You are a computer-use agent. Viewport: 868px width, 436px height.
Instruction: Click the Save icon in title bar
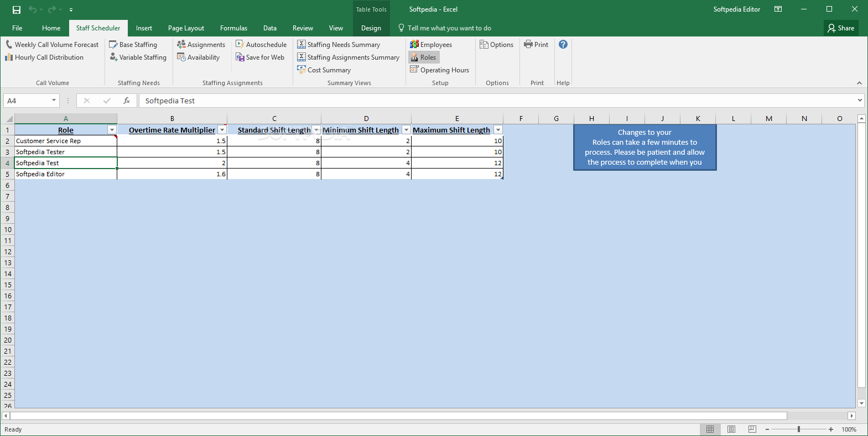coord(17,9)
